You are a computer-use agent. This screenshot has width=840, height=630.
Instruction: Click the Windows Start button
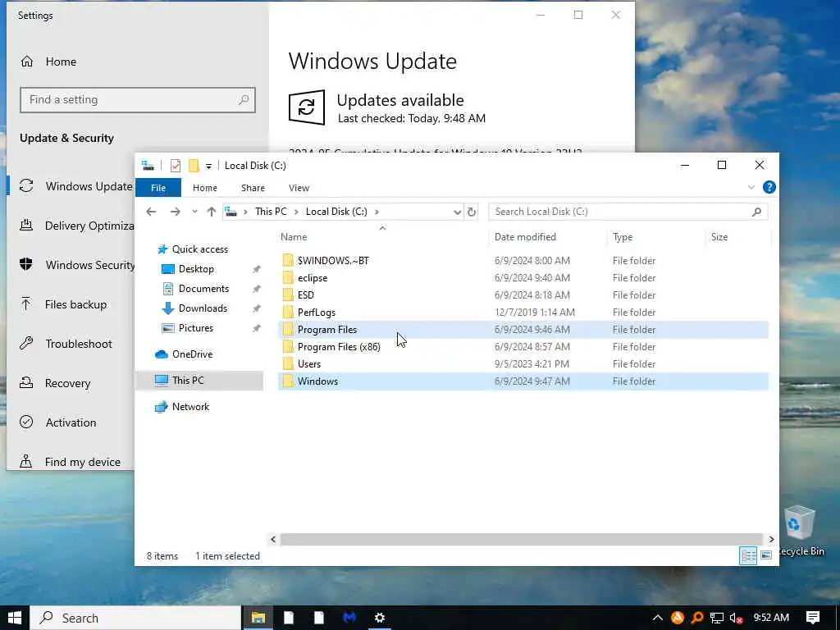(15, 618)
